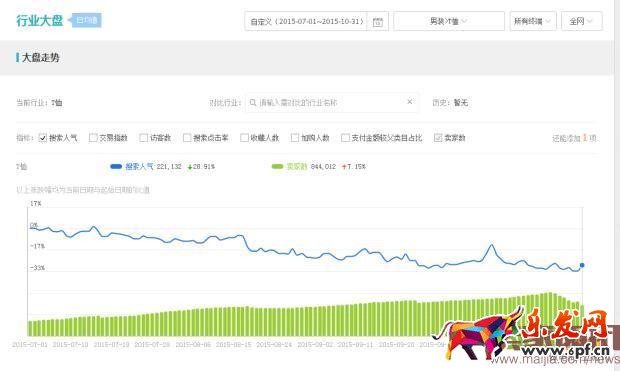620x371 pixels.
Task: Click the blue 搜索人气 legend swatch
Action: [116, 167]
